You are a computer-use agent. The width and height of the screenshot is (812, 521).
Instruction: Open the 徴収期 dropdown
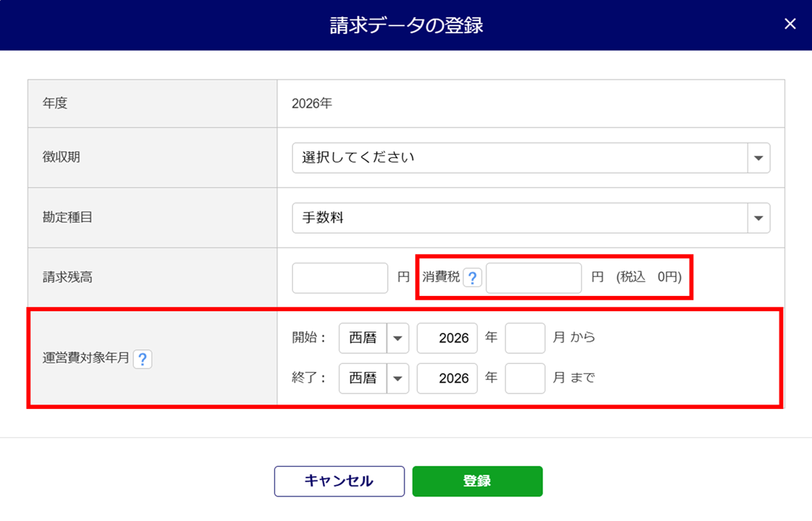pos(530,158)
